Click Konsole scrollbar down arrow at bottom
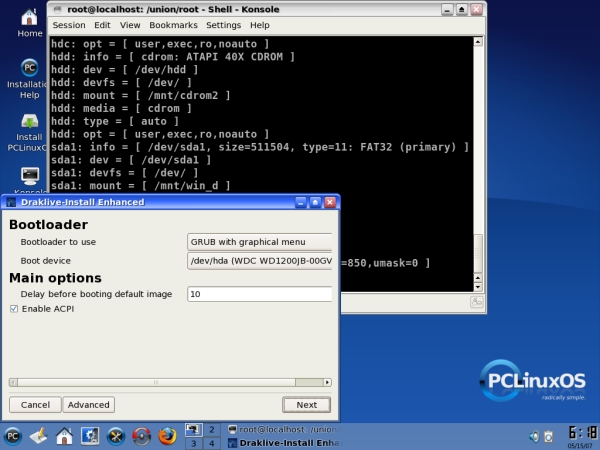Image resolution: width=600 pixels, height=450 pixels. tap(478, 287)
